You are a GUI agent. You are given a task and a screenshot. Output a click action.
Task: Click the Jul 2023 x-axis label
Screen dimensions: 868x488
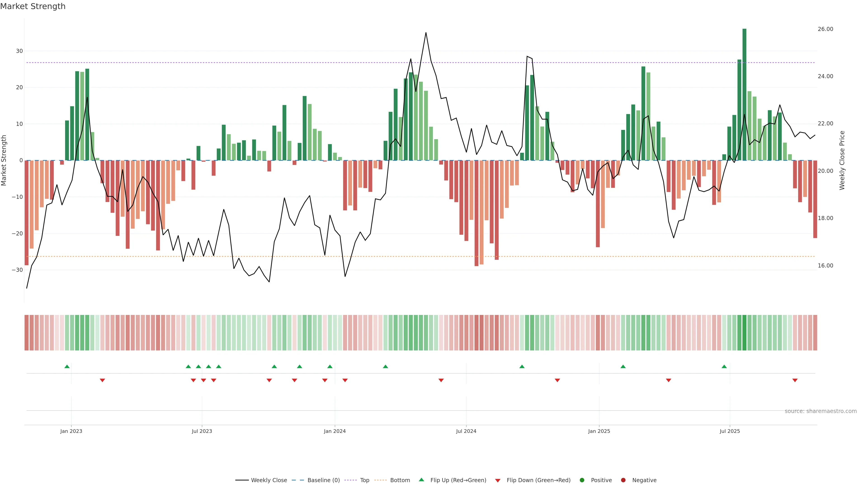click(202, 431)
